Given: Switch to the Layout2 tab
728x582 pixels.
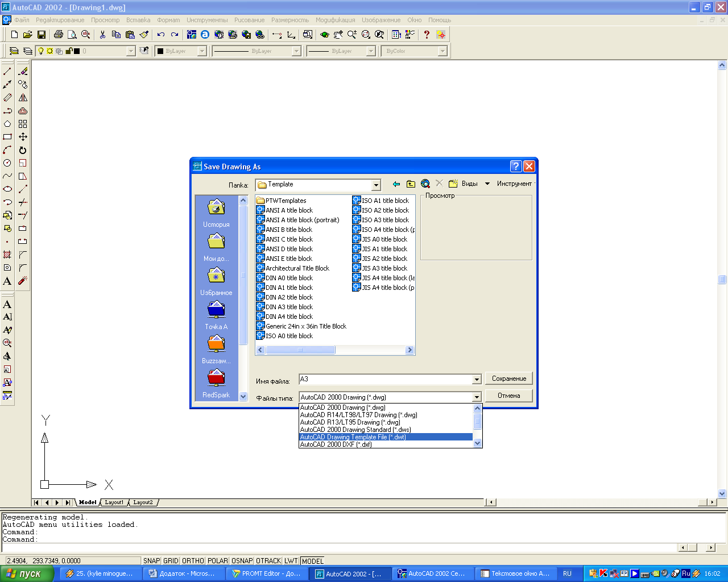Looking at the screenshot, I should click(143, 502).
